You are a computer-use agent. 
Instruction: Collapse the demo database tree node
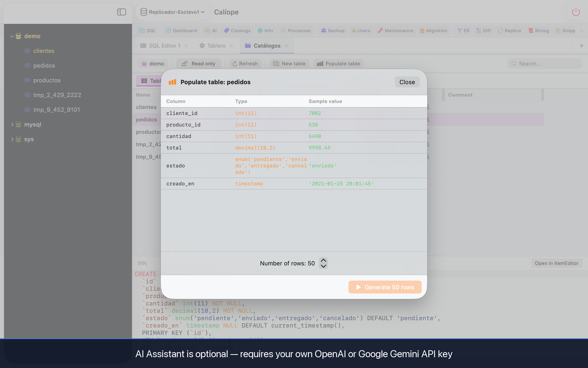[x=12, y=36]
